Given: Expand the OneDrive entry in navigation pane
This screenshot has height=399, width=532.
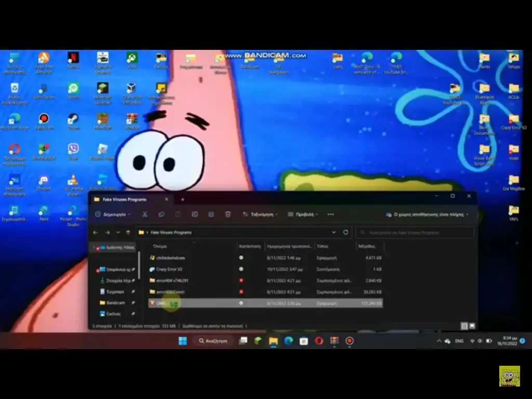Looking at the screenshot, I should pyautogui.click(x=94, y=247).
